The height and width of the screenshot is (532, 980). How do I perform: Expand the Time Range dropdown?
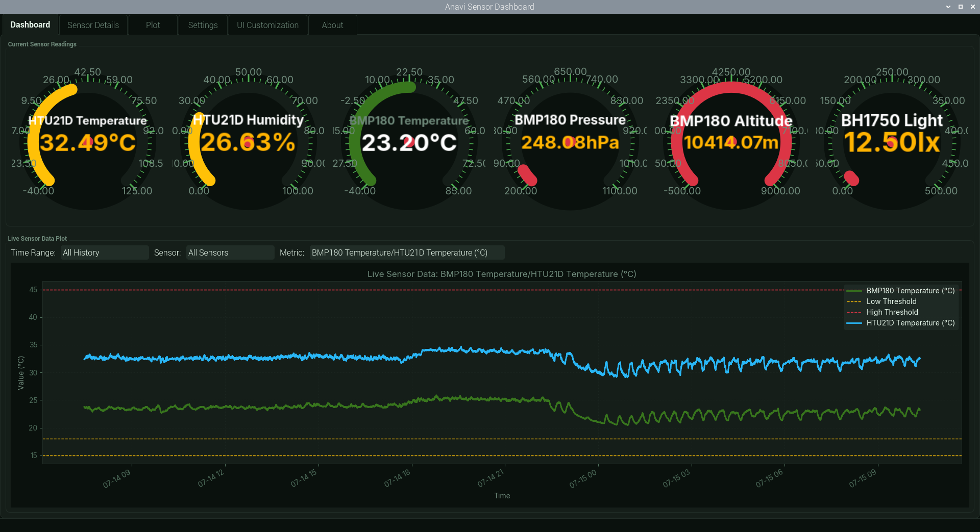pos(105,252)
